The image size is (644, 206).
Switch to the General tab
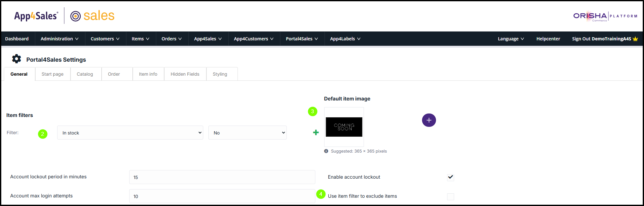19,74
